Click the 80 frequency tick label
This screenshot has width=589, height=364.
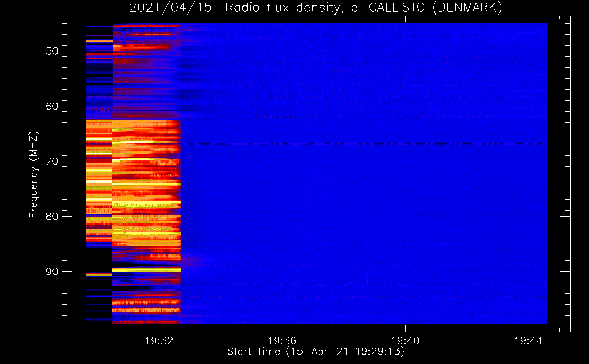52,217
